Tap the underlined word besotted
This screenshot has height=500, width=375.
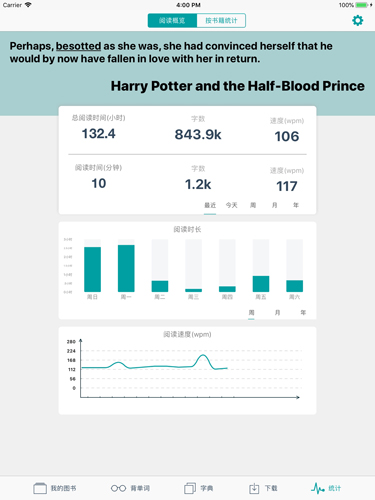coord(78,46)
